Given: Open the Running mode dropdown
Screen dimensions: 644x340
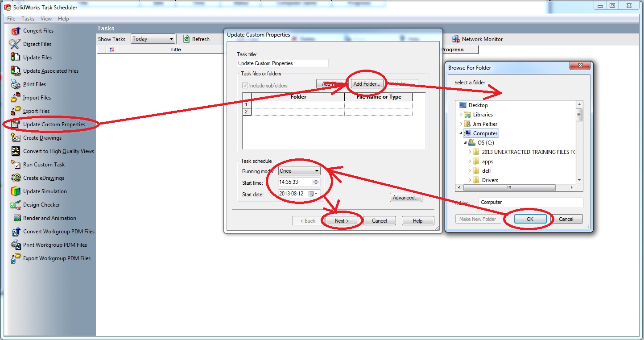Looking at the screenshot, I should click(299, 171).
